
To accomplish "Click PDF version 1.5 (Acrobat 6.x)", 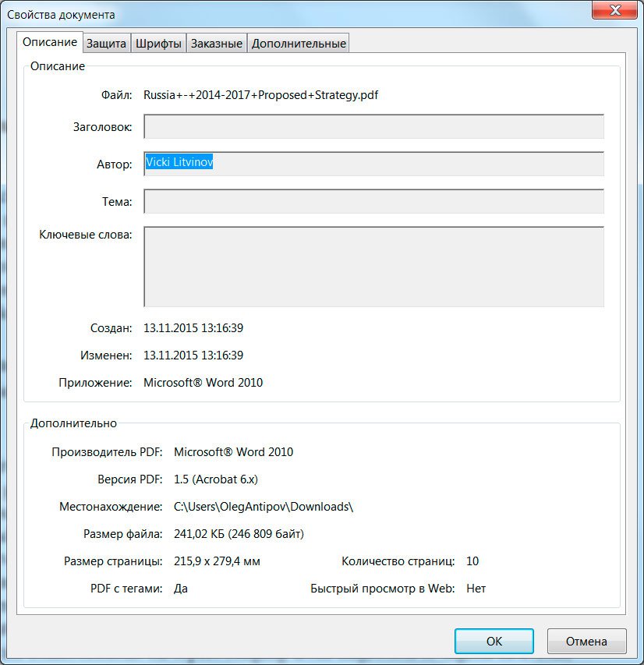I will point(216,479).
